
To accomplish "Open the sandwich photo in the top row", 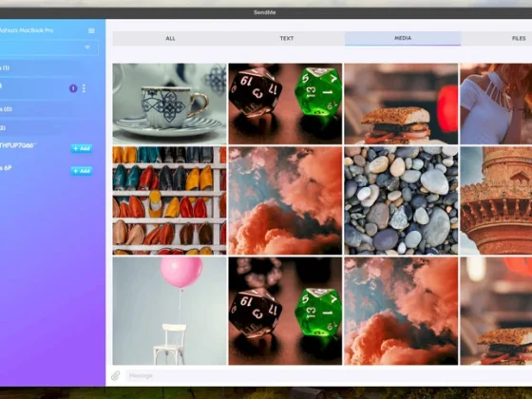I will click(x=401, y=104).
